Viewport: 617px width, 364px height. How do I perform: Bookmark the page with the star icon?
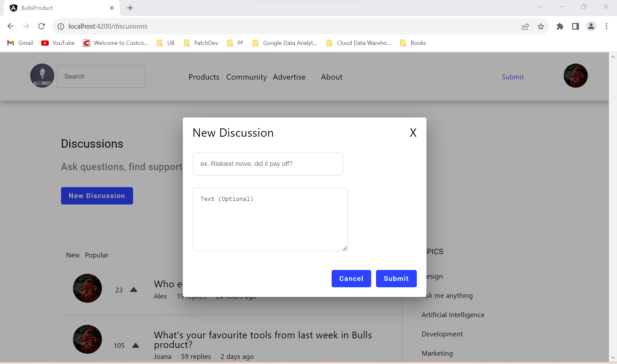(541, 26)
